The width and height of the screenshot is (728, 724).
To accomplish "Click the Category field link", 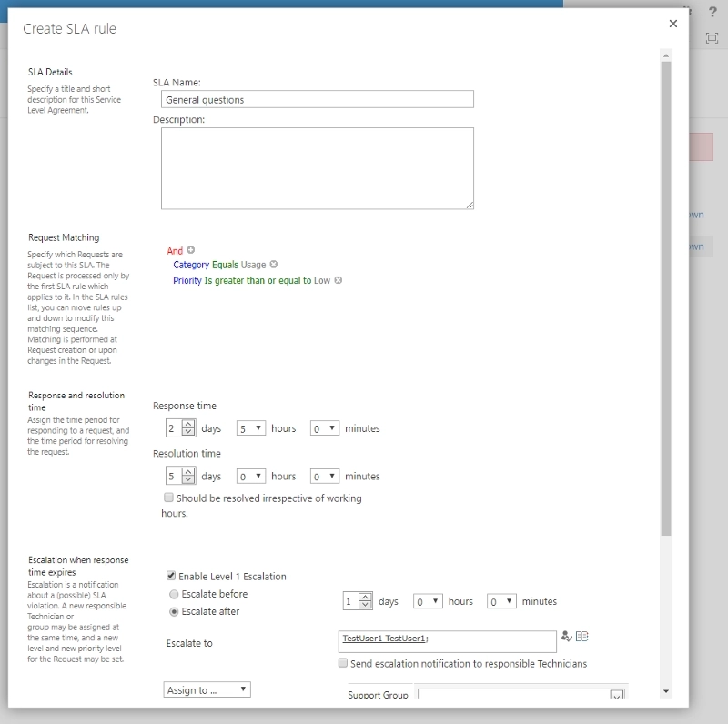I will click(191, 265).
